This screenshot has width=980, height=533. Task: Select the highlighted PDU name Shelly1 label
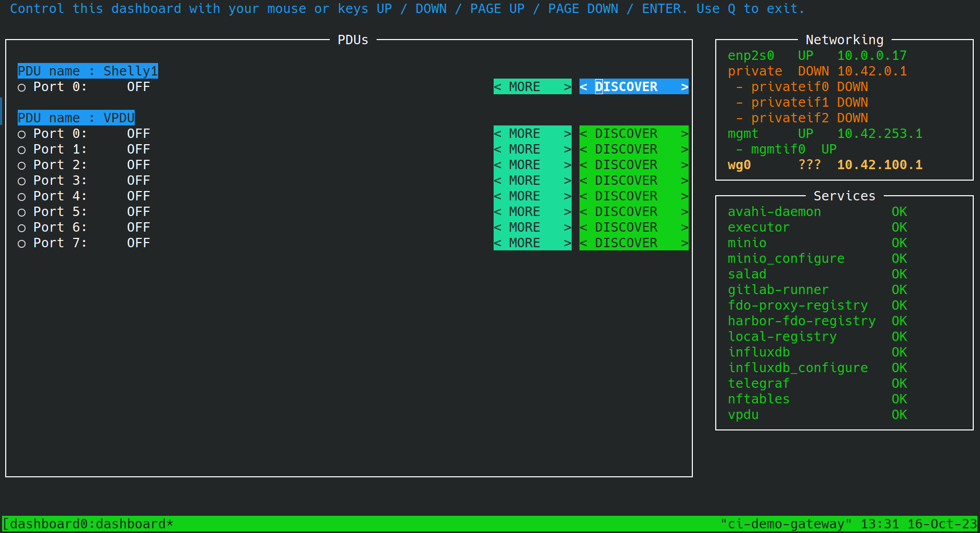(87, 71)
